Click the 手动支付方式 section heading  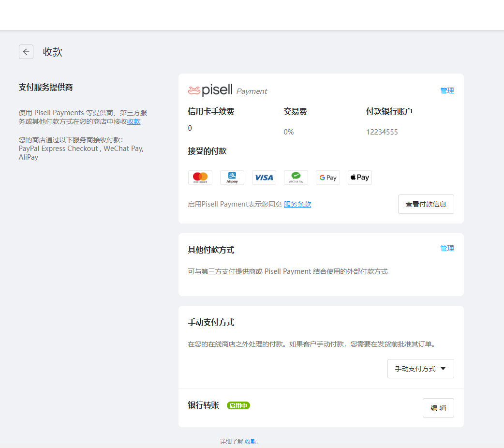tap(211, 323)
